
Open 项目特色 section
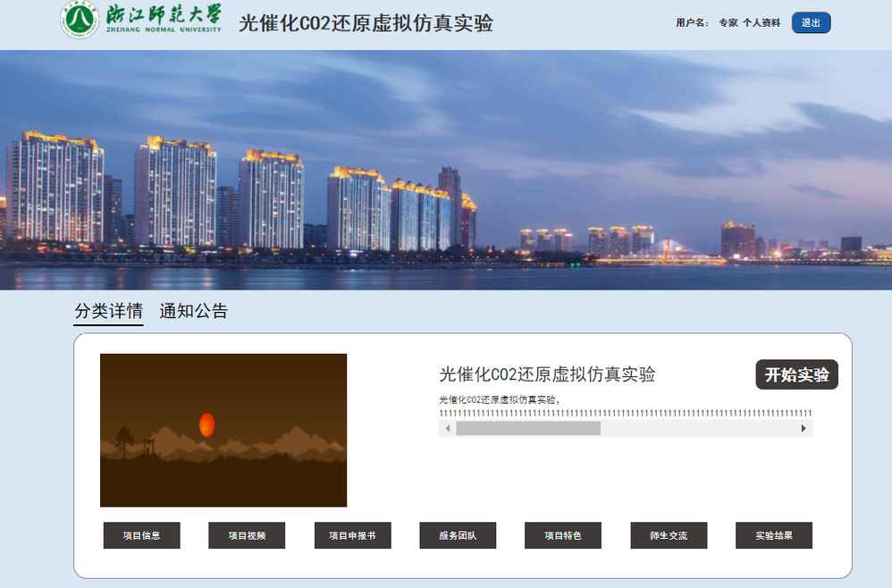pos(563,535)
